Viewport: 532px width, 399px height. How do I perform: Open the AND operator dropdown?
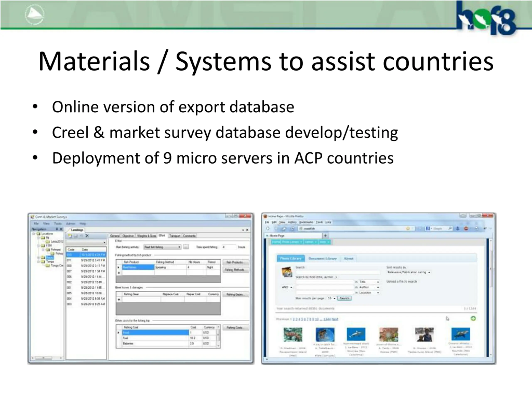pos(287,287)
